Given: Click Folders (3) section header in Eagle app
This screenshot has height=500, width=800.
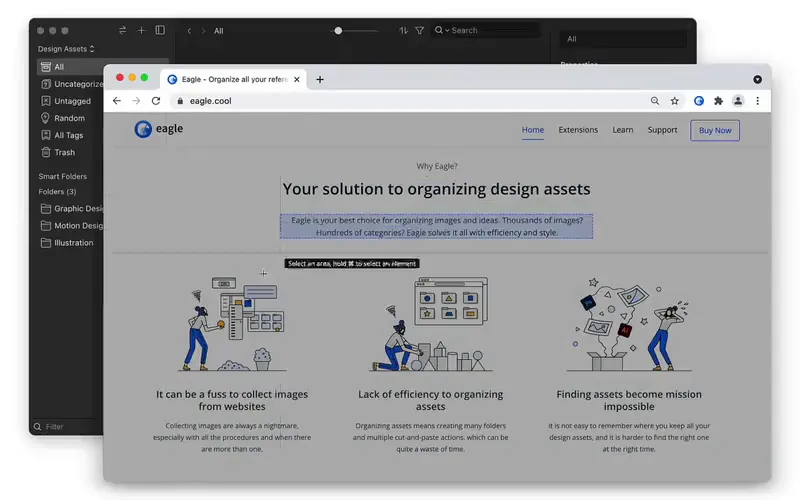Looking at the screenshot, I should click(57, 192).
